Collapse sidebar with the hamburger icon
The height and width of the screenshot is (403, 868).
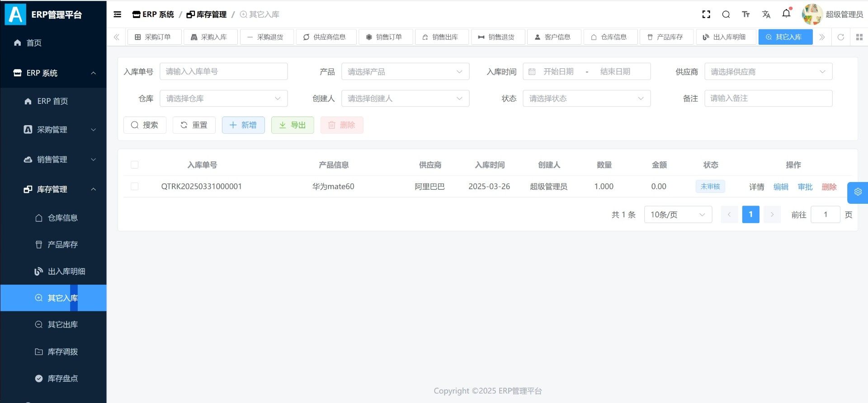(118, 14)
